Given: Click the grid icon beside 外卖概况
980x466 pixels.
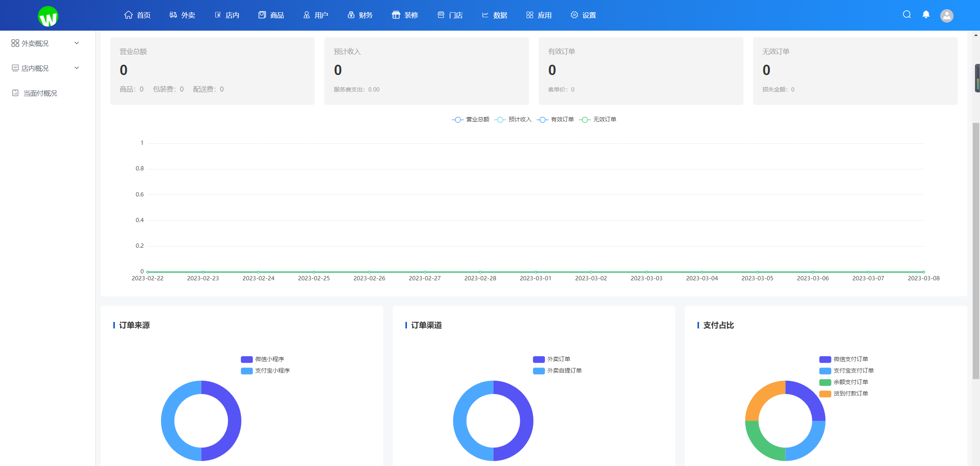Looking at the screenshot, I should pyautogui.click(x=15, y=43).
